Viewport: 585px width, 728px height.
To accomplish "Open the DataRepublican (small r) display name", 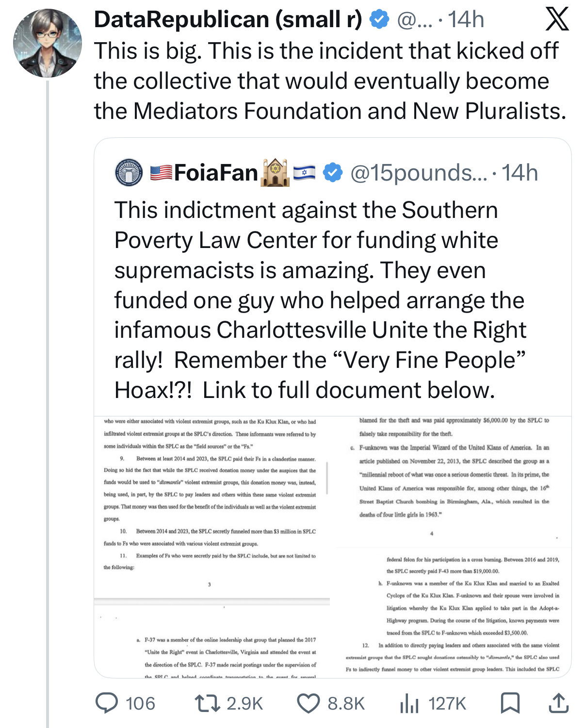I will [228, 19].
